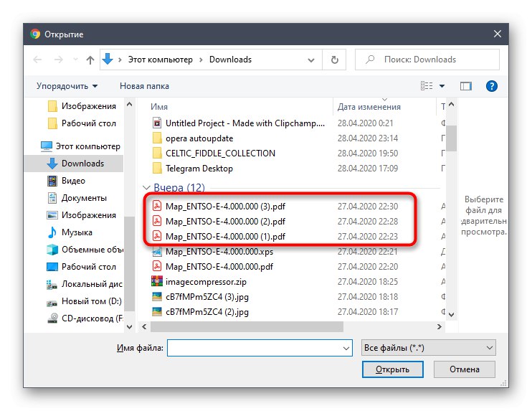
Task: Select yellow 'Рабочий стол' folder in sidebar
Action: tap(82, 123)
